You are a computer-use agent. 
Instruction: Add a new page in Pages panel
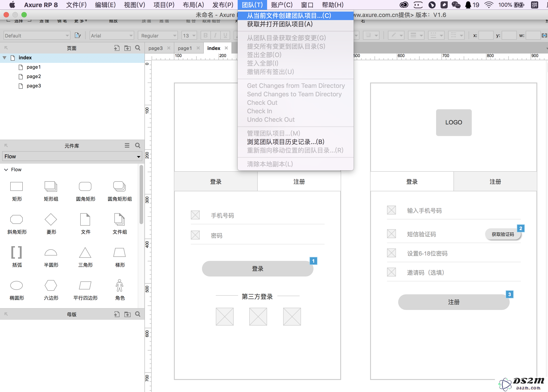(117, 48)
